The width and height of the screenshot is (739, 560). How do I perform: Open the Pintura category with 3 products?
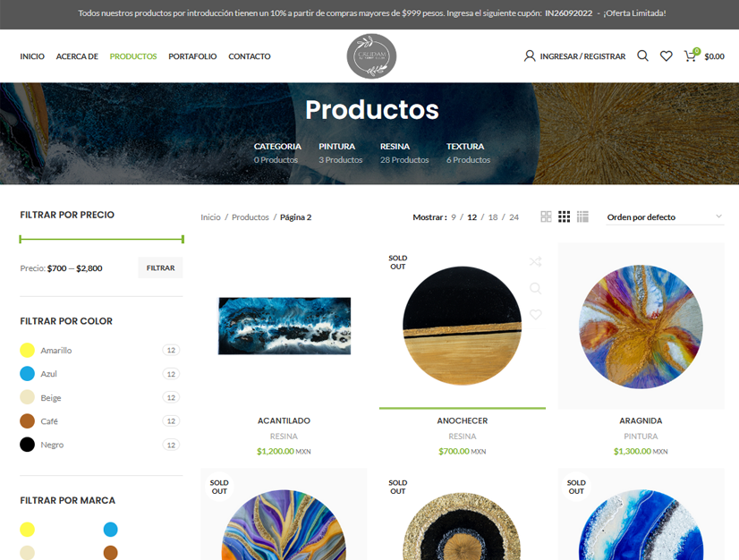tap(340, 153)
